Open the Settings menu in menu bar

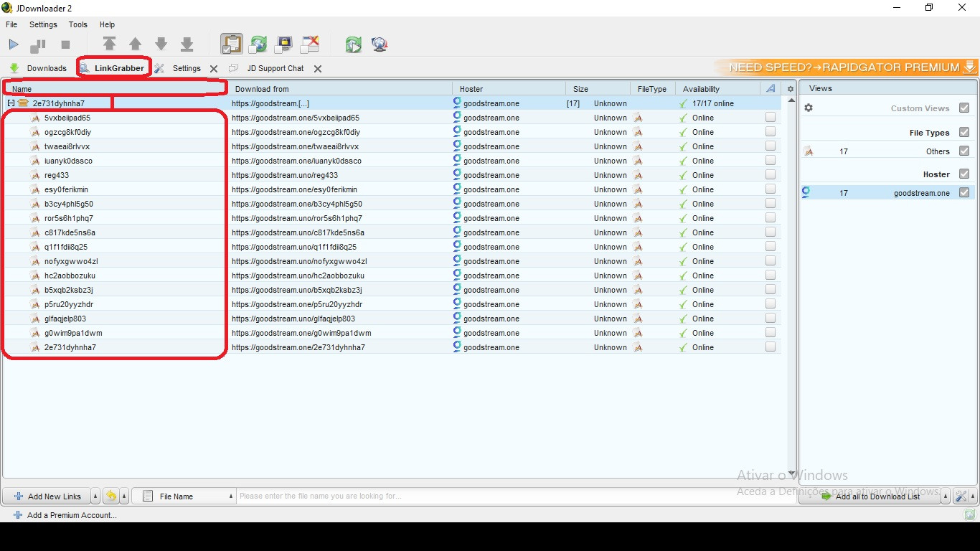coord(43,24)
